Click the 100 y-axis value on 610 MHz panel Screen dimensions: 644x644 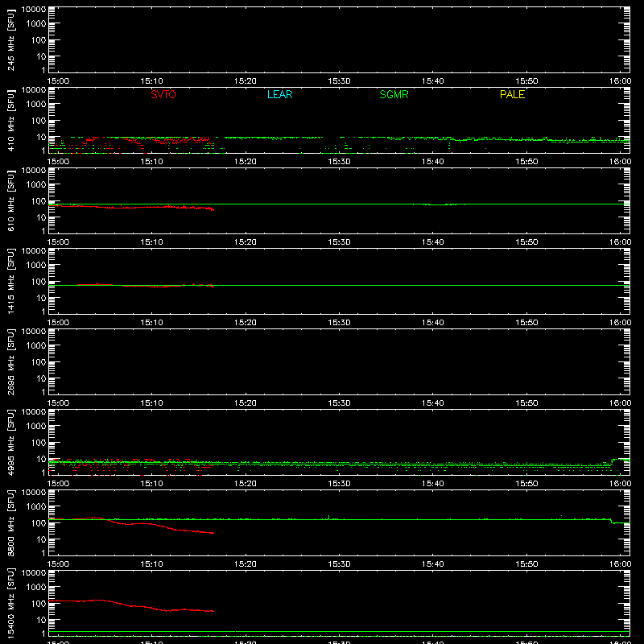click(39, 201)
